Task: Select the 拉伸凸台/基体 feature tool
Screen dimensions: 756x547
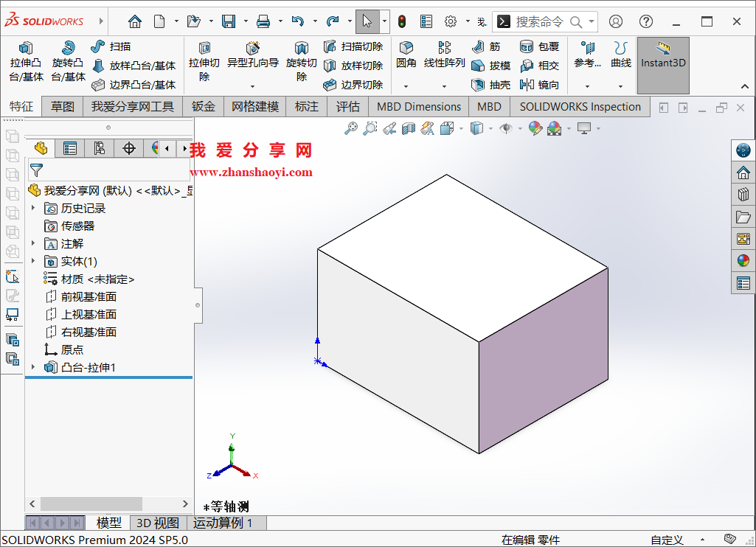Action: 25,59
